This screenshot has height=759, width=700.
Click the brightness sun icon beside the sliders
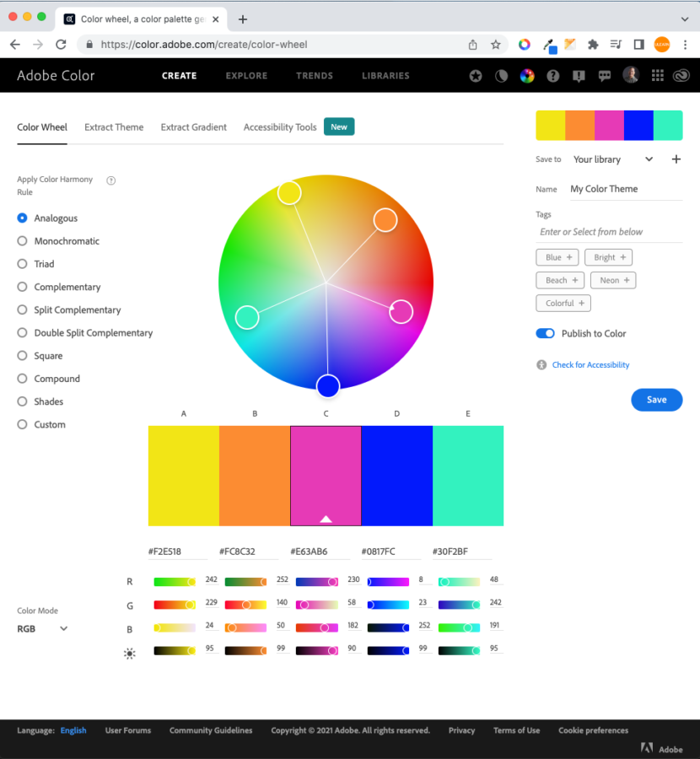click(129, 651)
